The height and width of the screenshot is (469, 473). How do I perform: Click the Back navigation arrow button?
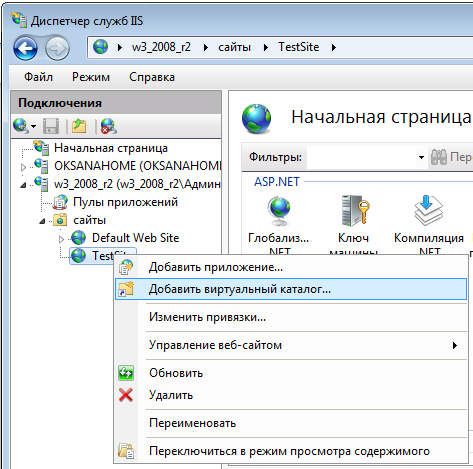tap(25, 48)
